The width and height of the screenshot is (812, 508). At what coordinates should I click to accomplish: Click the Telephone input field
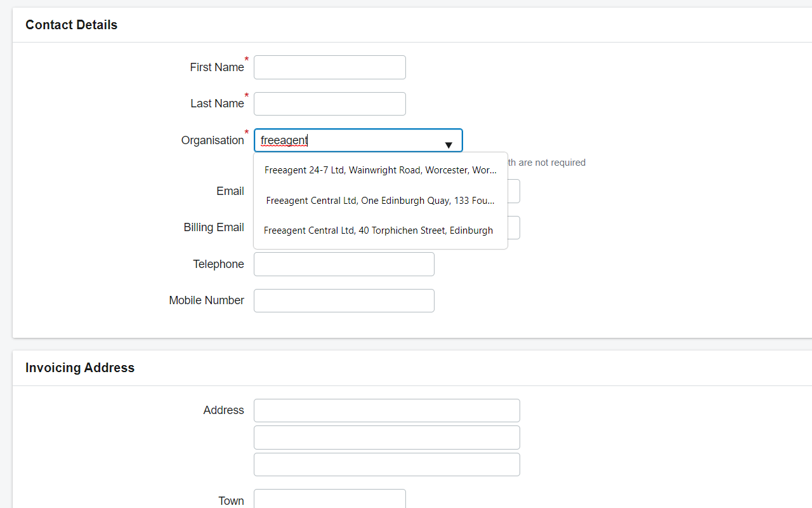pos(344,264)
